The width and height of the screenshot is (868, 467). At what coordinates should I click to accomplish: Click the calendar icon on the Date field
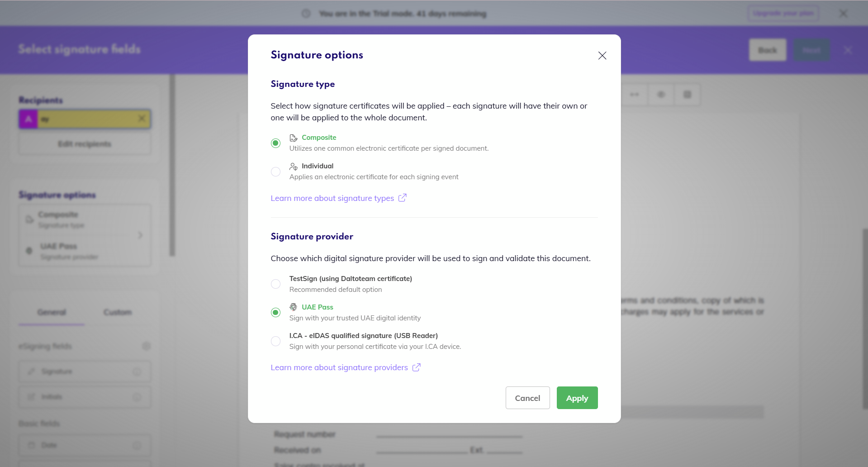click(x=31, y=445)
